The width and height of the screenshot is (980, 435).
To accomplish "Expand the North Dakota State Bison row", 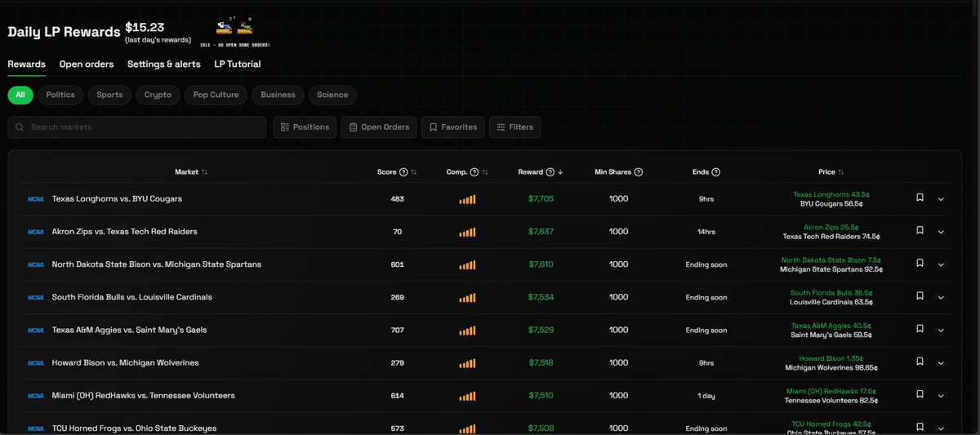I will coord(941,264).
